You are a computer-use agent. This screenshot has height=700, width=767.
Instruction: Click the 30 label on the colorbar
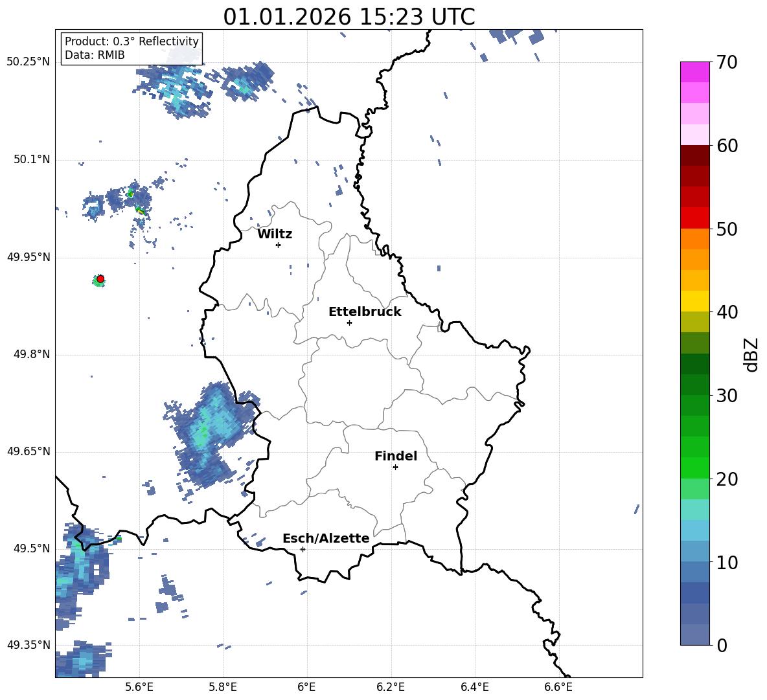click(727, 396)
